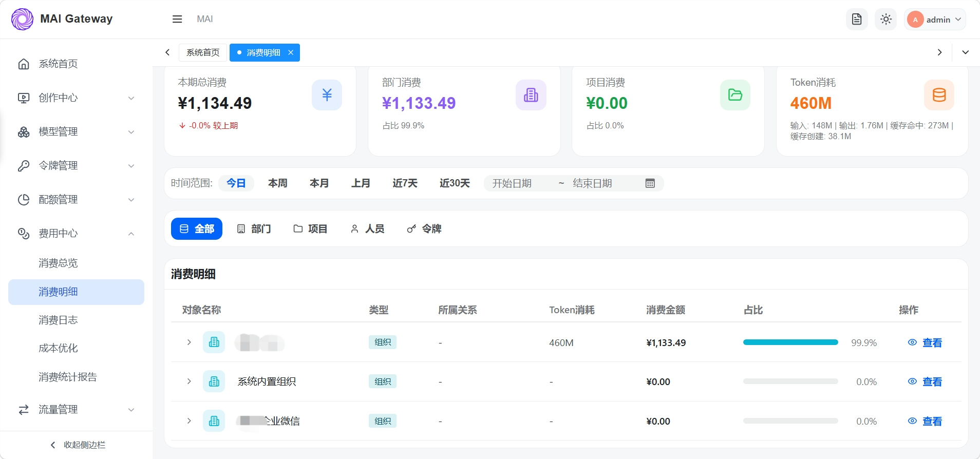Image resolution: width=980 pixels, height=459 pixels.
Task: Click organization icon in 企业微信 row
Action: point(214,421)
